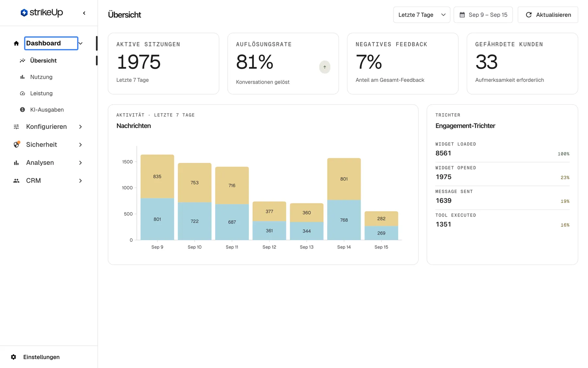Click the Nutzung bar chart icon
Screen dimensions: 588x368
pos(23,77)
